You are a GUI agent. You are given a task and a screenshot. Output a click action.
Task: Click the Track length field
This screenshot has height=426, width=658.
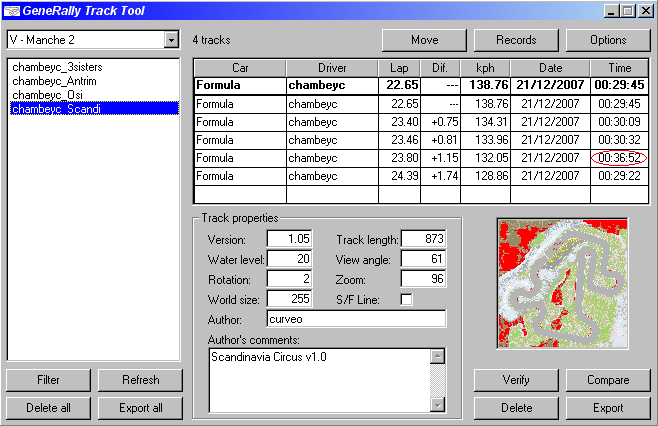(x=423, y=239)
